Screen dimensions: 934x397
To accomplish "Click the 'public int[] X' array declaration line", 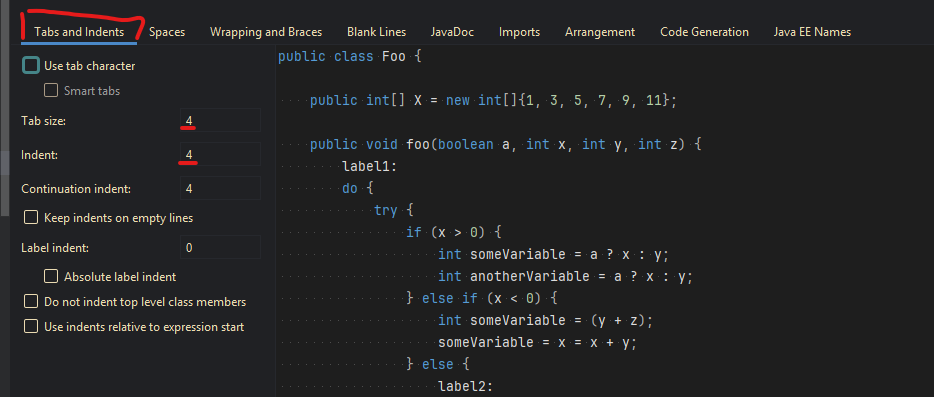I will 493,100.
